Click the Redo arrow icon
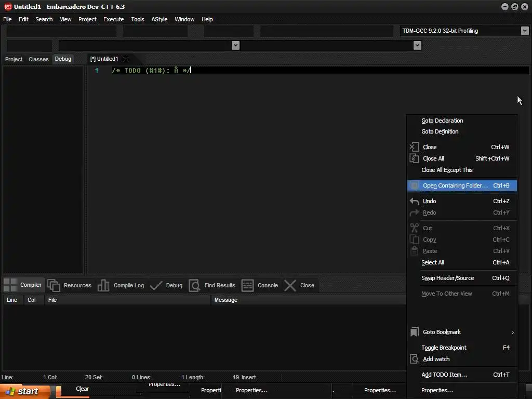Screen dimensions: 532x399 [414, 212]
